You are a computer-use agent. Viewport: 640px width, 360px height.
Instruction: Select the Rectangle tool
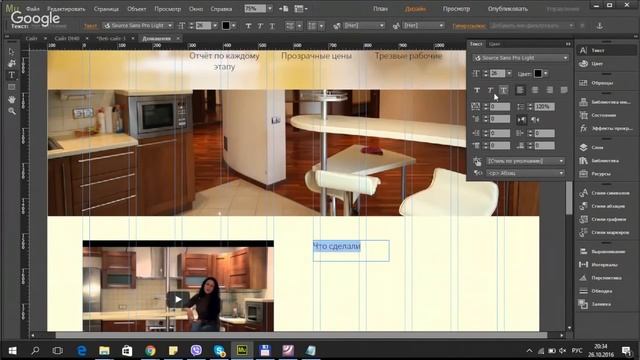click(x=11, y=87)
